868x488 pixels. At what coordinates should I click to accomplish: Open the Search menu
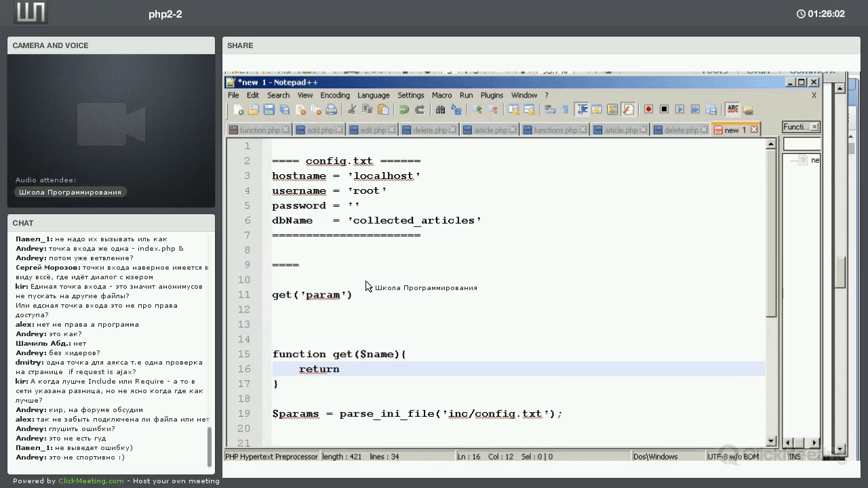pyautogui.click(x=278, y=96)
